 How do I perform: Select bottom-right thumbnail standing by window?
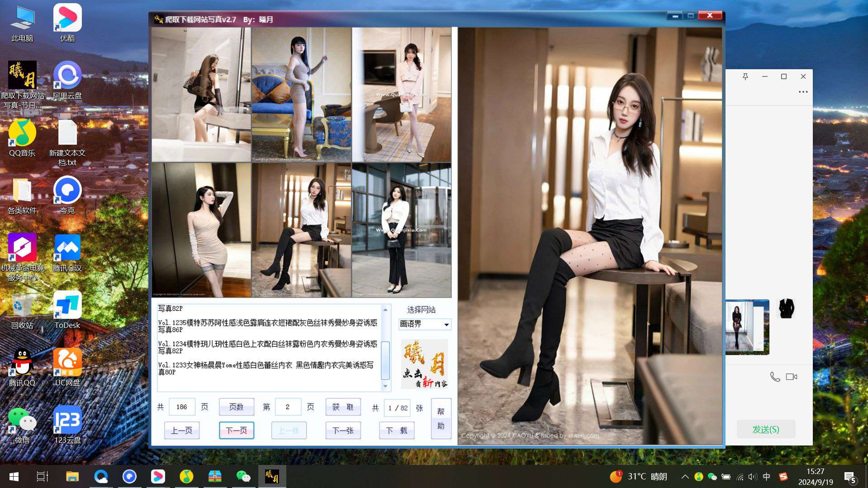tap(402, 230)
